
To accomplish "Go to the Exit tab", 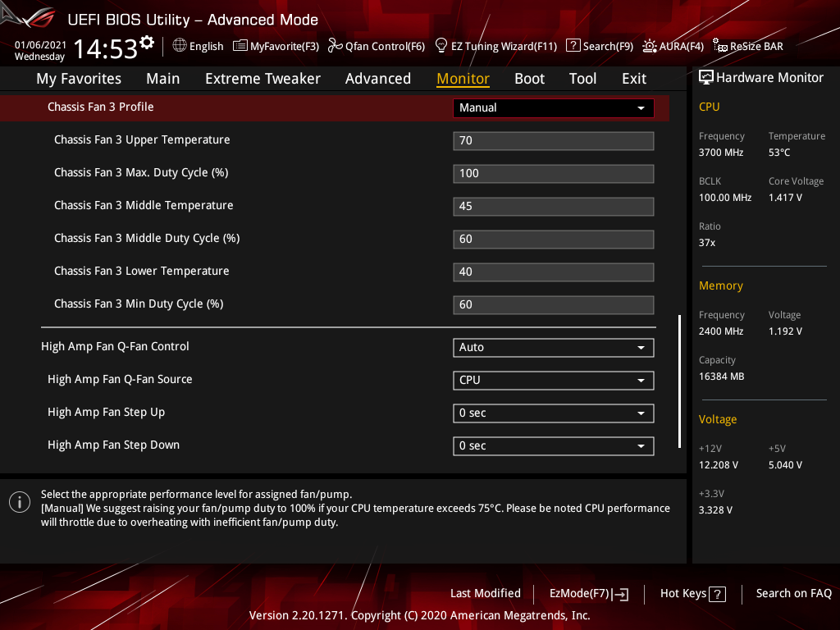I will [x=634, y=79].
